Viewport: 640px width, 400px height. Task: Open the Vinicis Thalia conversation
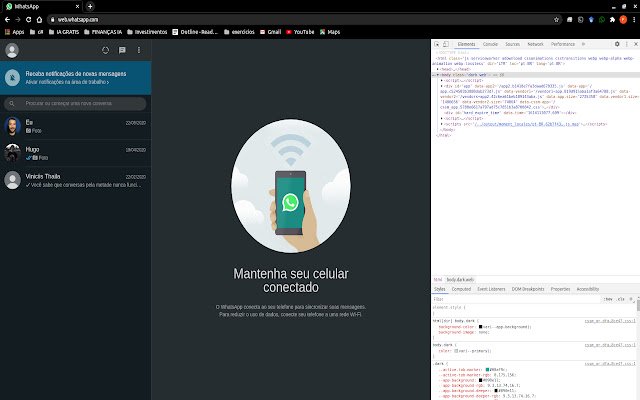(76, 180)
